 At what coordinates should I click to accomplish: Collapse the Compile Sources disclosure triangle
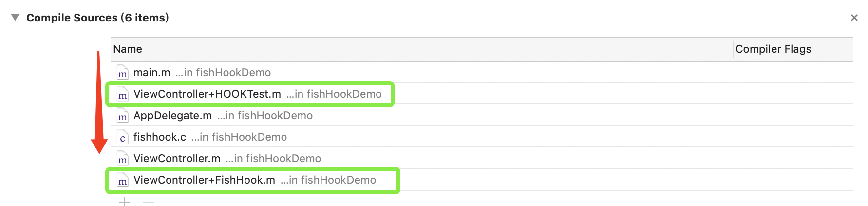coord(15,18)
